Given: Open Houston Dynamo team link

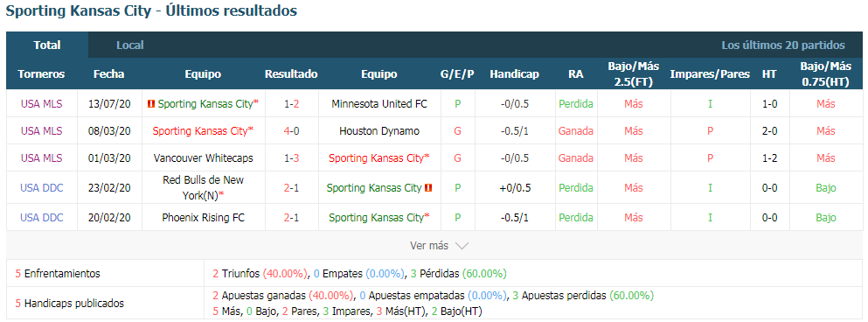Looking at the screenshot, I should click(379, 130).
